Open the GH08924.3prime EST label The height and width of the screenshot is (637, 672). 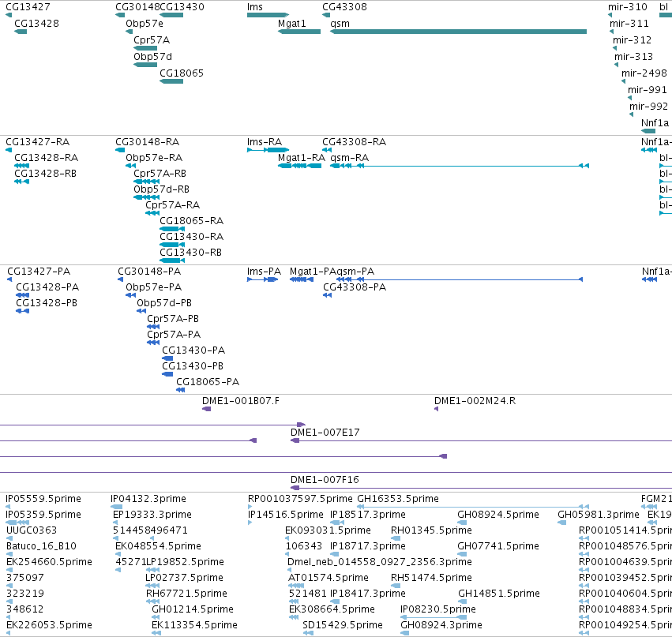tap(441, 625)
